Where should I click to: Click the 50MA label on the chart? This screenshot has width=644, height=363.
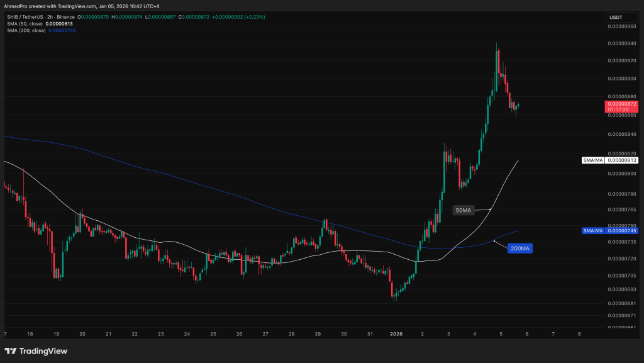pos(464,210)
